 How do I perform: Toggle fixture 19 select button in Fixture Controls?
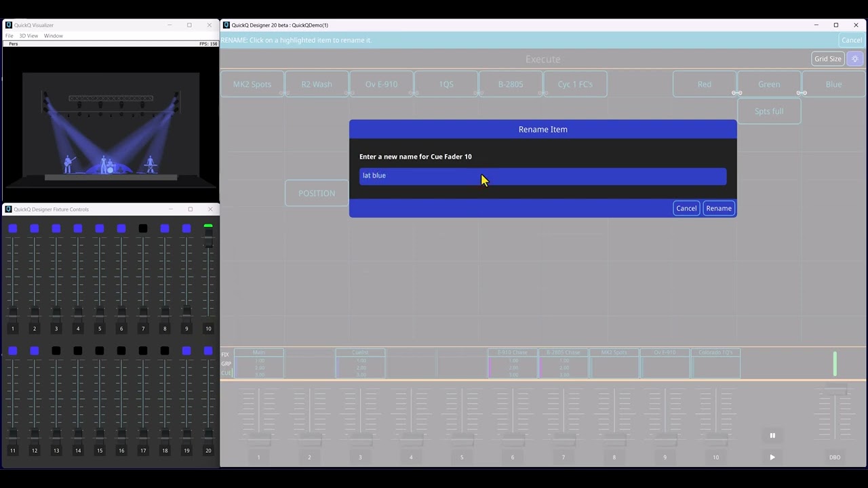point(186,351)
